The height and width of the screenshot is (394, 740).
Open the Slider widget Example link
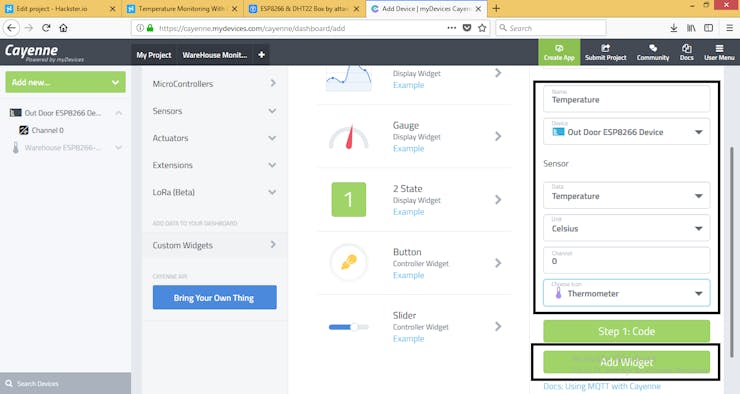[409, 338]
